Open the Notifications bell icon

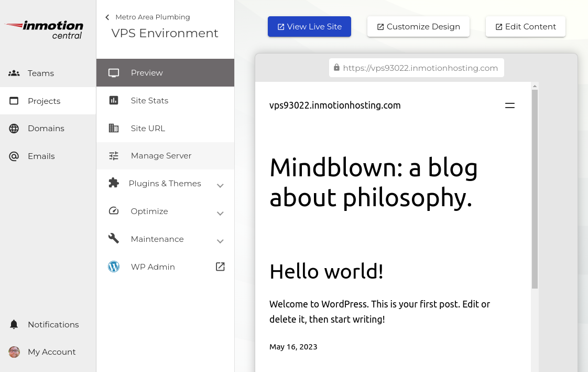tap(14, 325)
